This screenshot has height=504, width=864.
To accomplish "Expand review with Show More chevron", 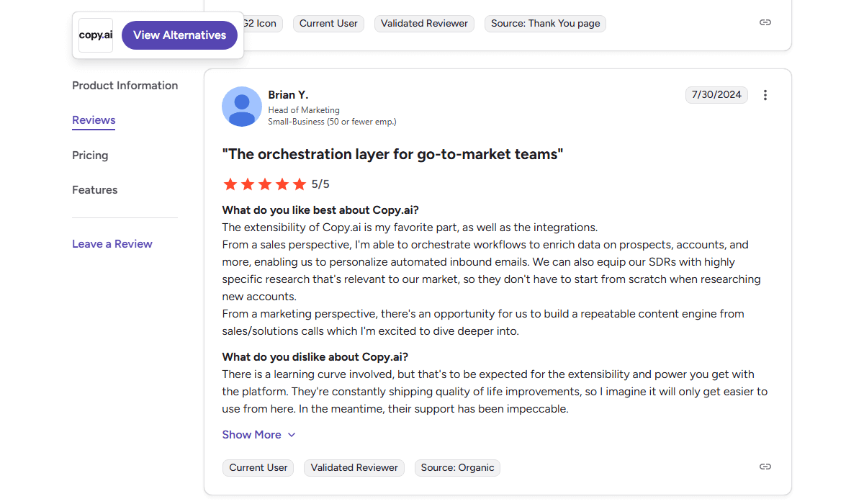I will click(292, 435).
